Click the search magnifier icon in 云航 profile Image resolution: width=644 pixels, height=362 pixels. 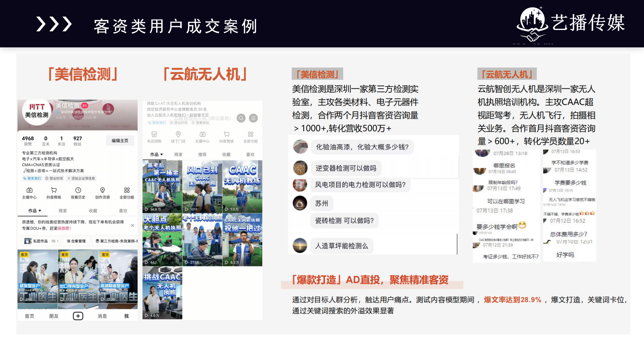pos(241,118)
